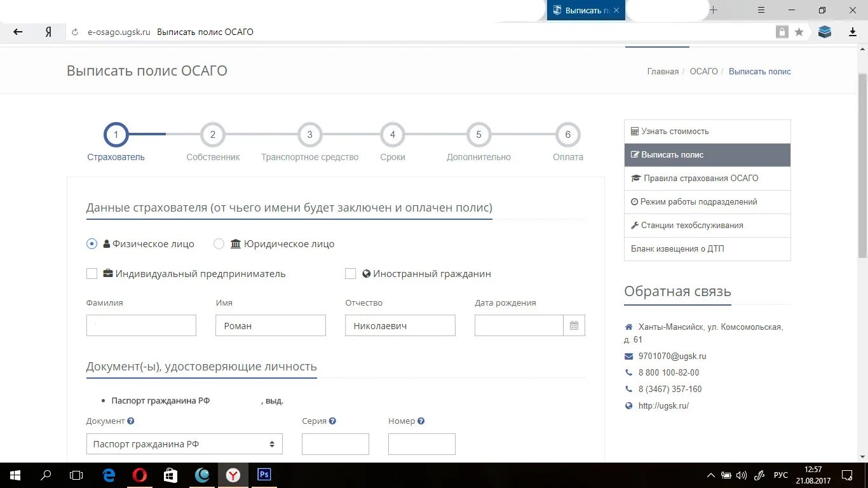
Task: Click the Фамилия input field
Action: pyautogui.click(x=141, y=325)
